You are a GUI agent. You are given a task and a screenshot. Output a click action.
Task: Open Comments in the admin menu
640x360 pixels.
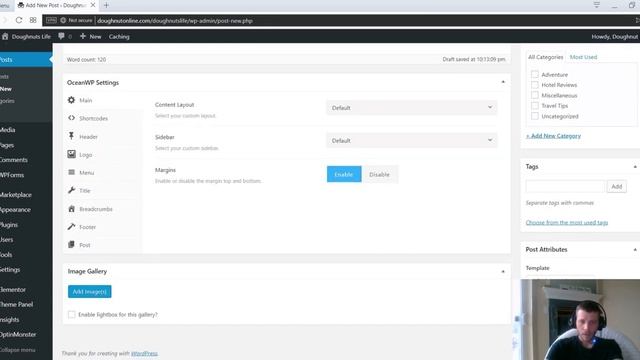click(14, 160)
